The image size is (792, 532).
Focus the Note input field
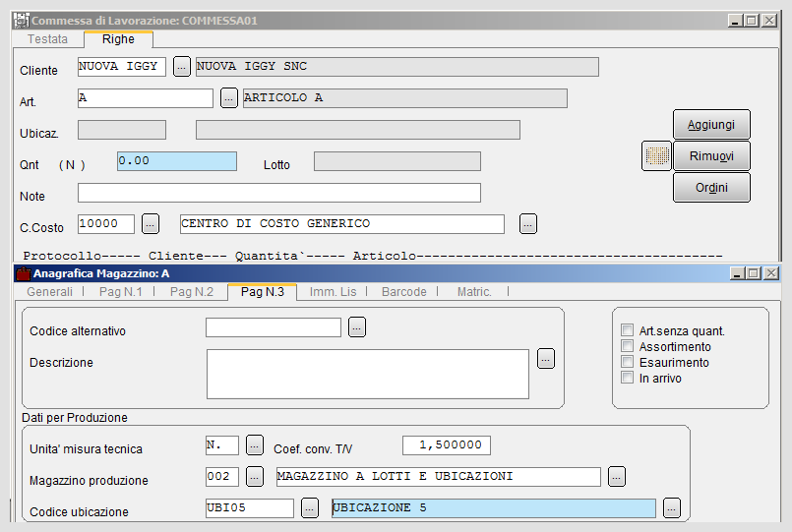[x=279, y=193]
